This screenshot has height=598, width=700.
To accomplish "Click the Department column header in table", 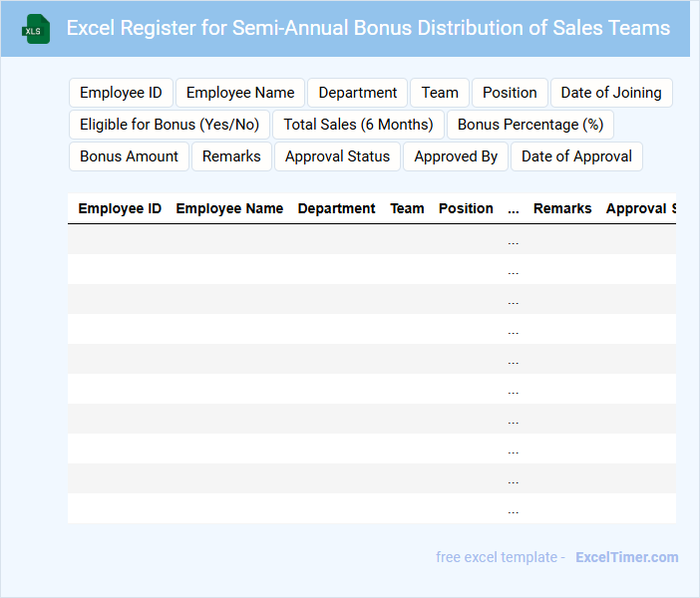I will pyautogui.click(x=336, y=209).
